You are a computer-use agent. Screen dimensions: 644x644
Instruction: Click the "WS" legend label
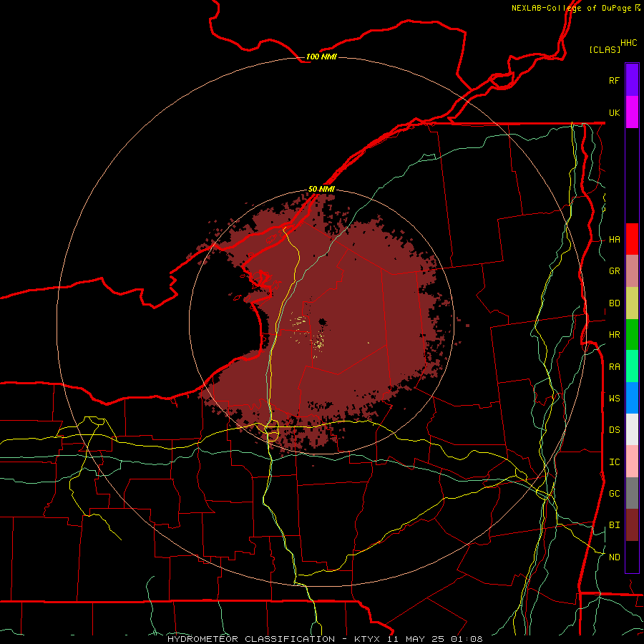614,398
